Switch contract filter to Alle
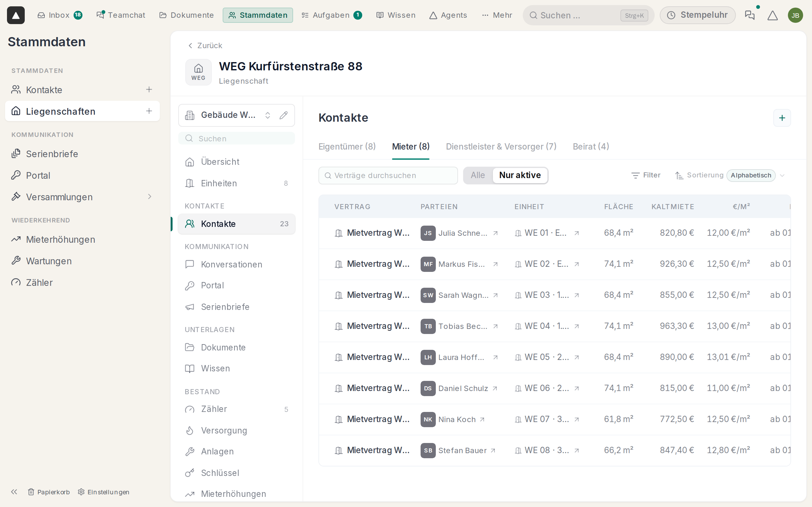Image resolution: width=812 pixels, height=507 pixels. (477, 175)
